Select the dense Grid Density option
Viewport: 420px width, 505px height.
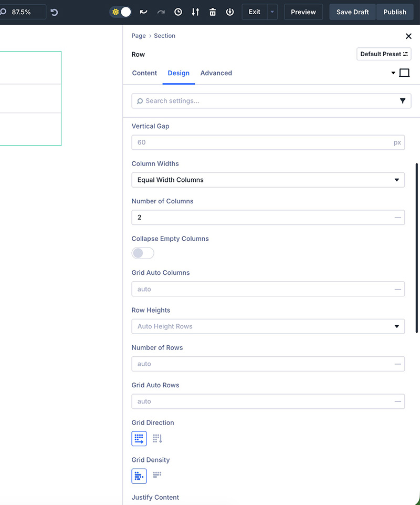157,476
